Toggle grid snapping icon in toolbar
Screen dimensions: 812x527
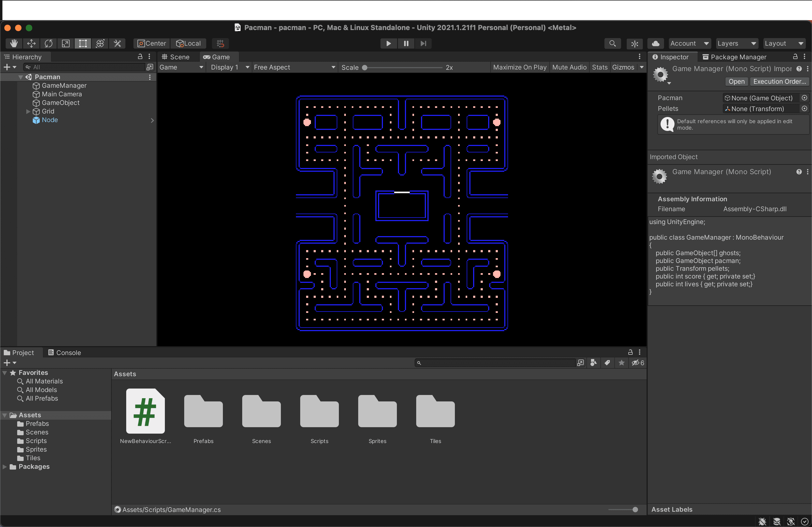click(220, 43)
